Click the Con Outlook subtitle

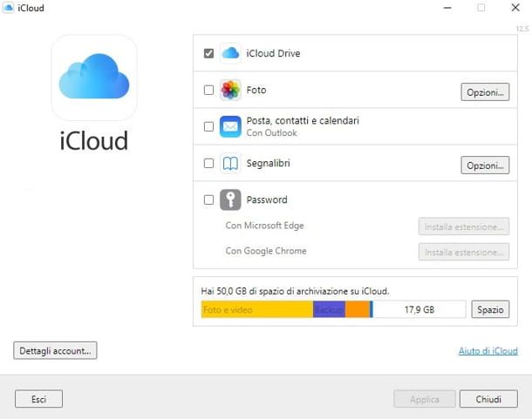click(272, 132)
